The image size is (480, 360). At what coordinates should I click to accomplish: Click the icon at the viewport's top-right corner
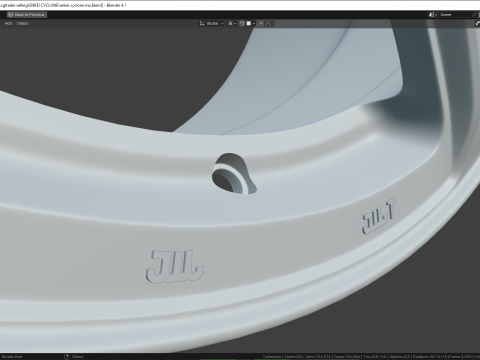(x=477, y=23)
